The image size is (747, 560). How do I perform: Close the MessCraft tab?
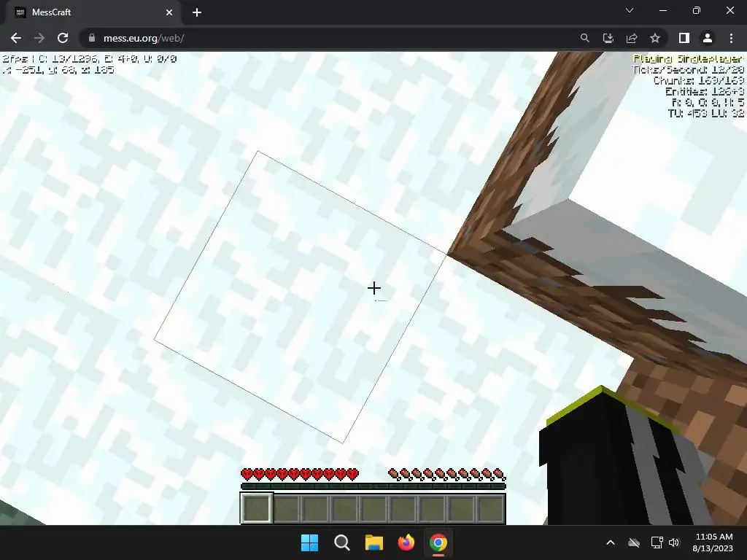coord(169,12)
